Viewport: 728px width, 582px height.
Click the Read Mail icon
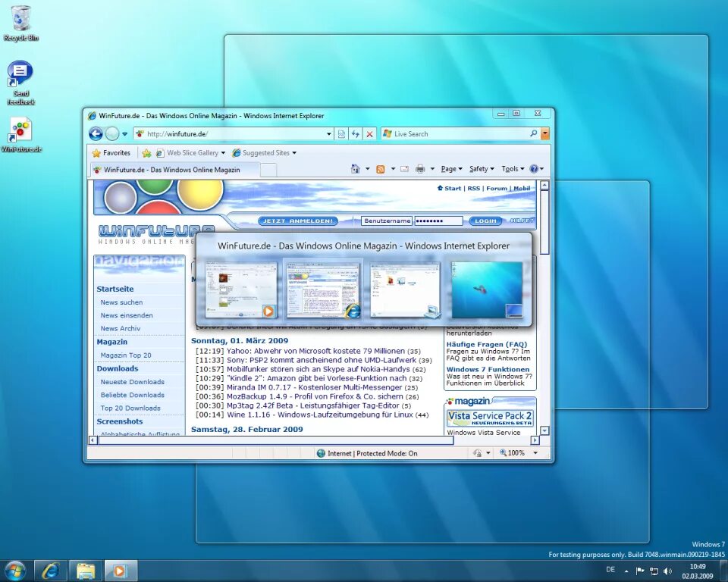(x=404, y=170)
